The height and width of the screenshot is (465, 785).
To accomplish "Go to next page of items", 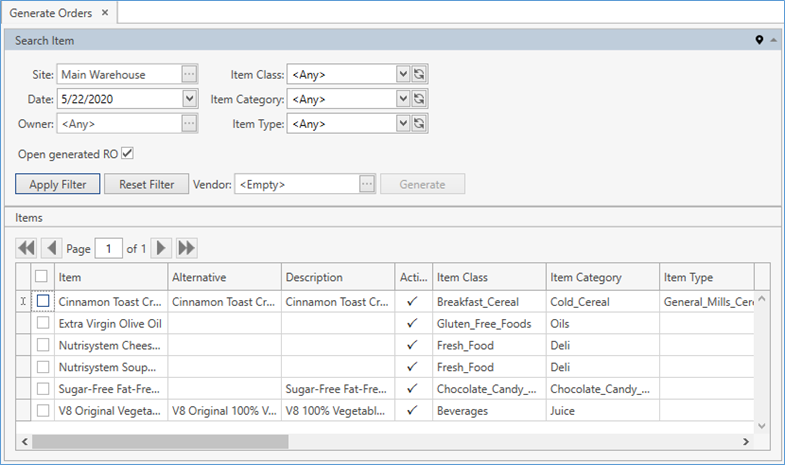I will (x=161, y=248).
